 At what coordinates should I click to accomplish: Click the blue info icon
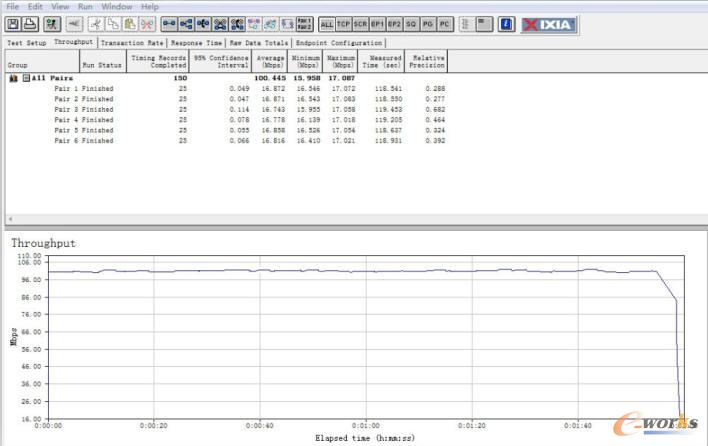click(506, 23)
